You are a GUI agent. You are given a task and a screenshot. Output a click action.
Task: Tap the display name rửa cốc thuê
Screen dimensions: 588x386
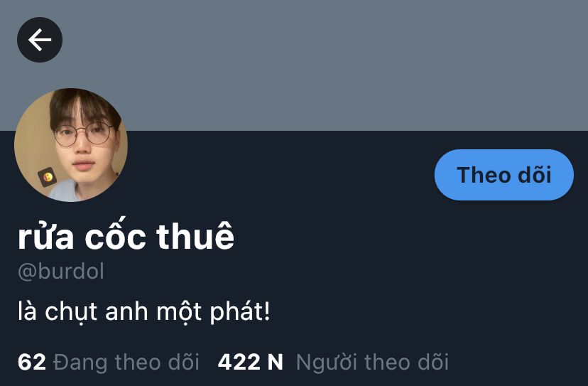coord(126,236)
